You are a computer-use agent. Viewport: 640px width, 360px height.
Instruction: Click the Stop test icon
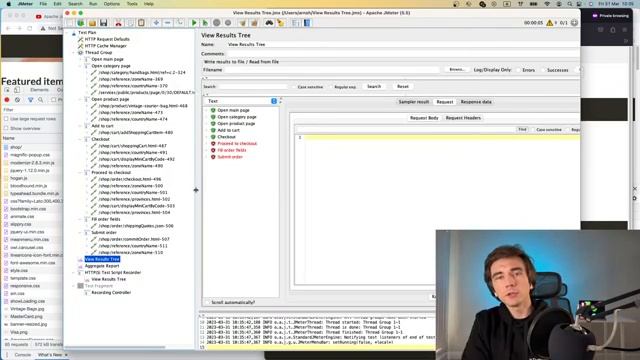[217, 23]
